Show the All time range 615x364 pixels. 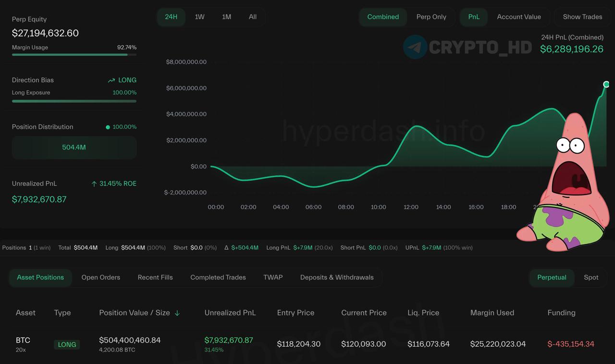coord(253,17)
